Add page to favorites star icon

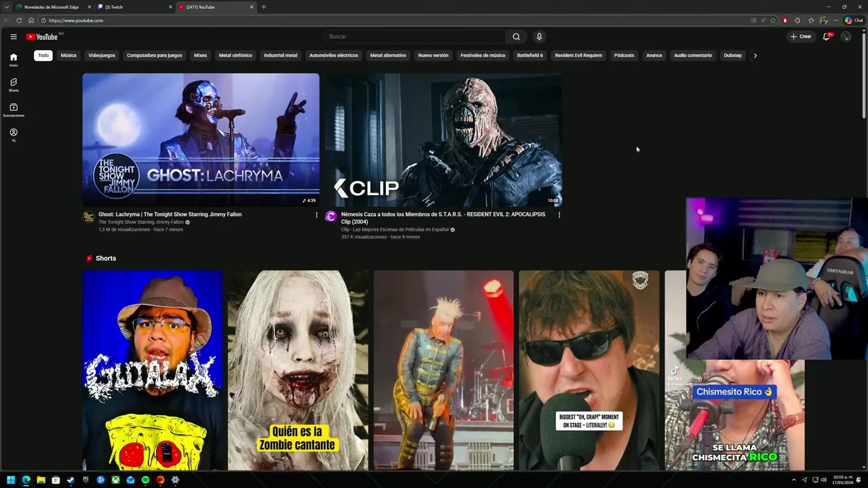coord(773,20)
